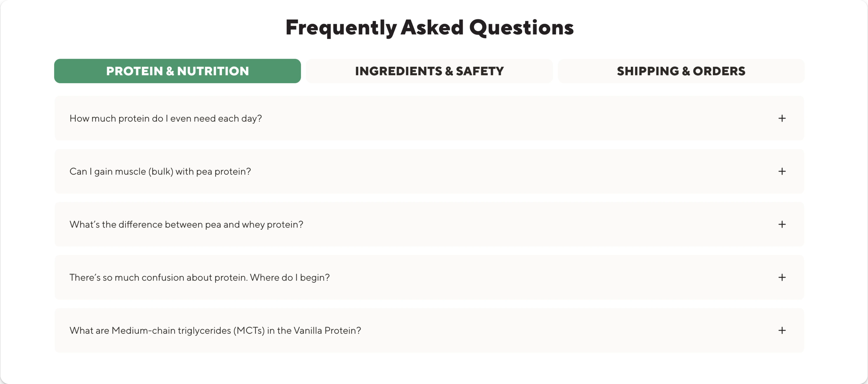Screen dimensions: 868x384
Task: Switch to Ingredients & Safety tab
Action: tap(429, 71)
